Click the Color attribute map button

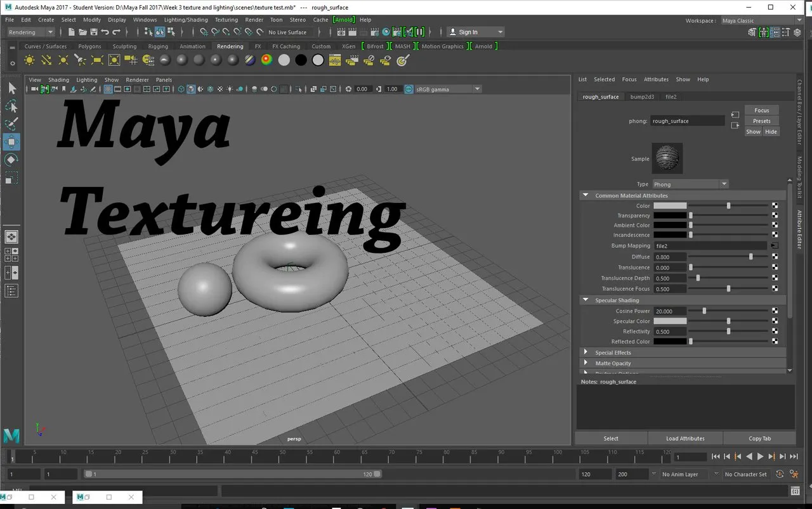(x=775, y=205)
